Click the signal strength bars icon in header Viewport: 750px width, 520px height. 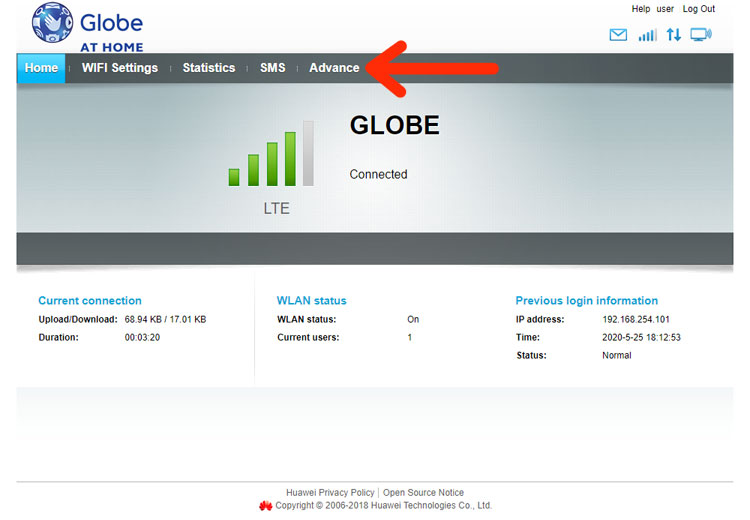tap(648, 35)
